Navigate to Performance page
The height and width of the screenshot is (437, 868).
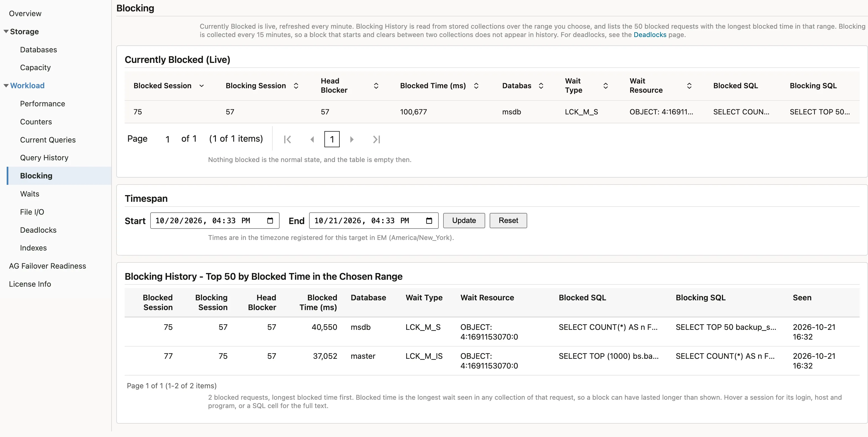(43, 104)
